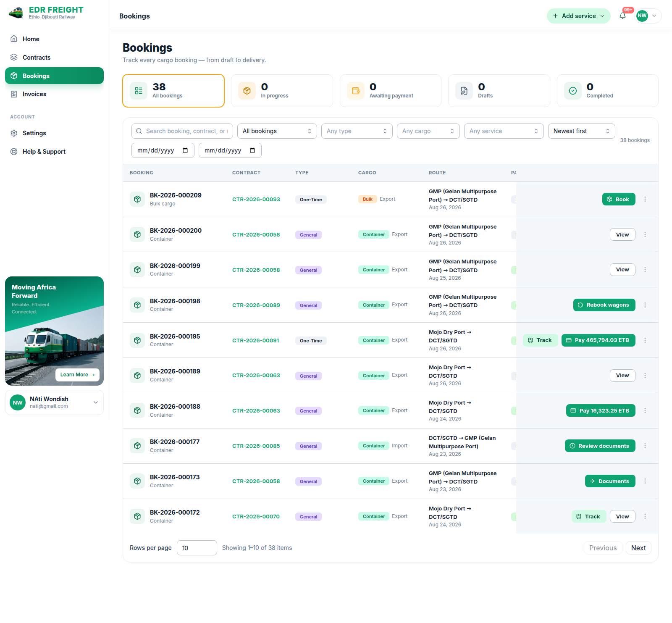The image size is (672, 623).
Task: Open the Any service dropdown
Action: 504,131
